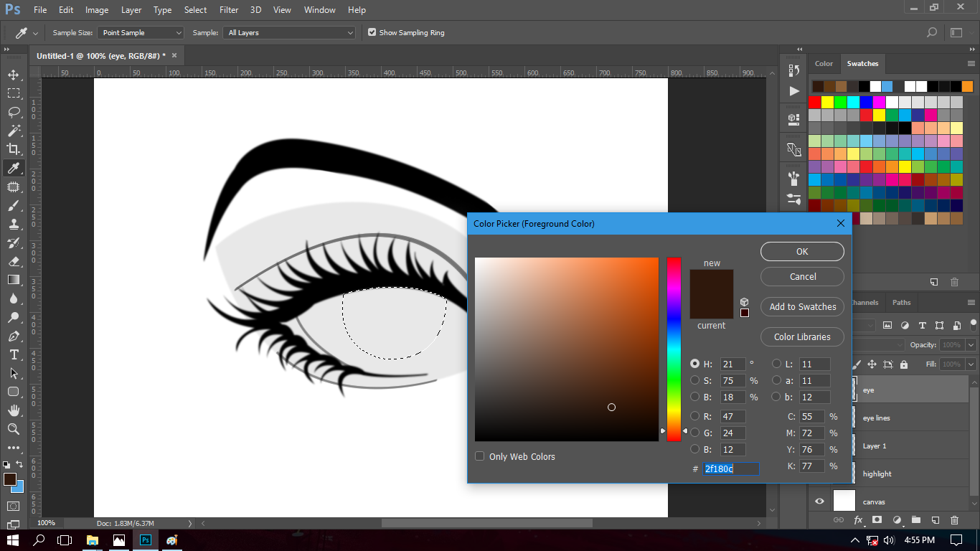Open the History panel icon
This screenshot has height=551, width=980.
click(x=793, y=70)
